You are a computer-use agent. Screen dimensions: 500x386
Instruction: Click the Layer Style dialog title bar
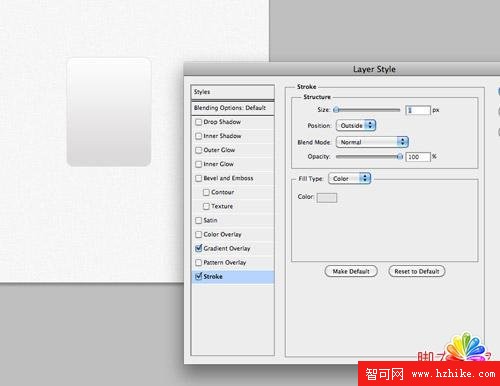pyautogui.click(x=342, y=69)
